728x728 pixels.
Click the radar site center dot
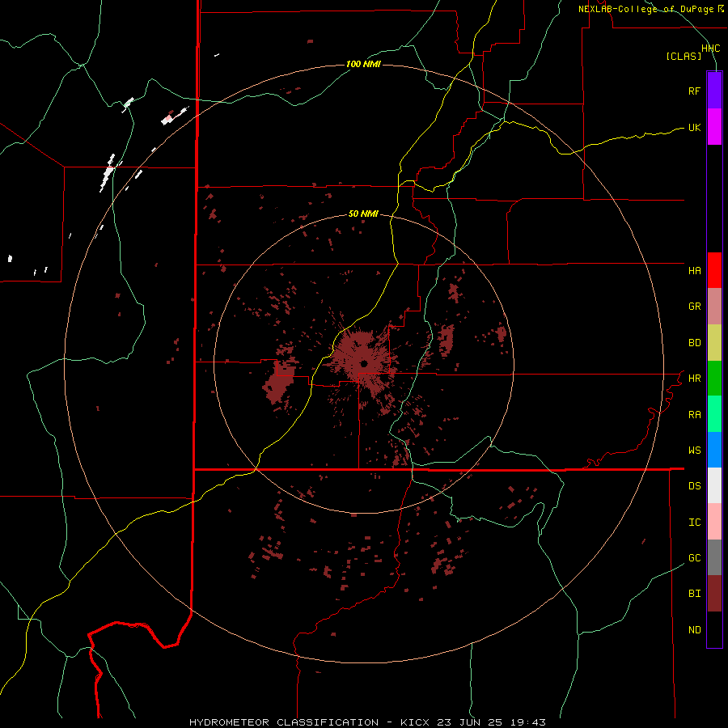point(364,363)
